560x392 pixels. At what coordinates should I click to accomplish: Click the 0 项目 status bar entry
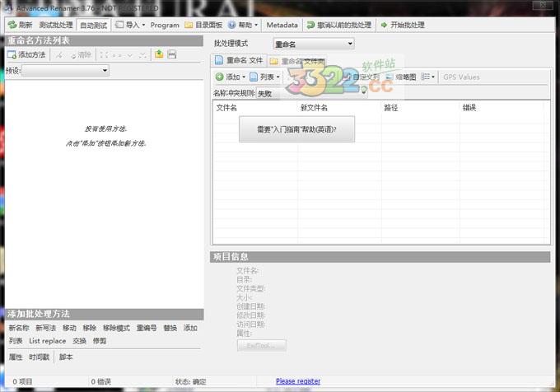tap(22, 381)
